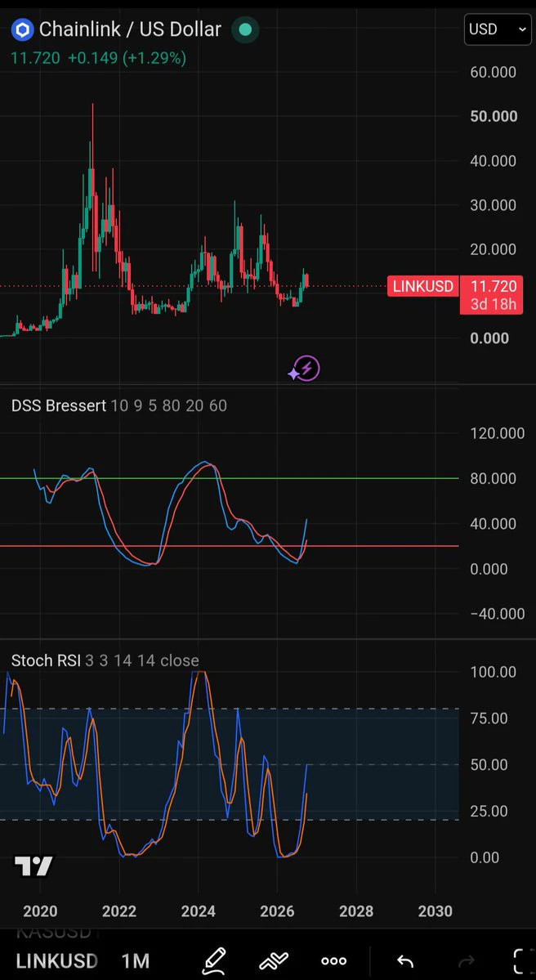Click the 60.000 price axis label
536x980 pixels.
494,72
